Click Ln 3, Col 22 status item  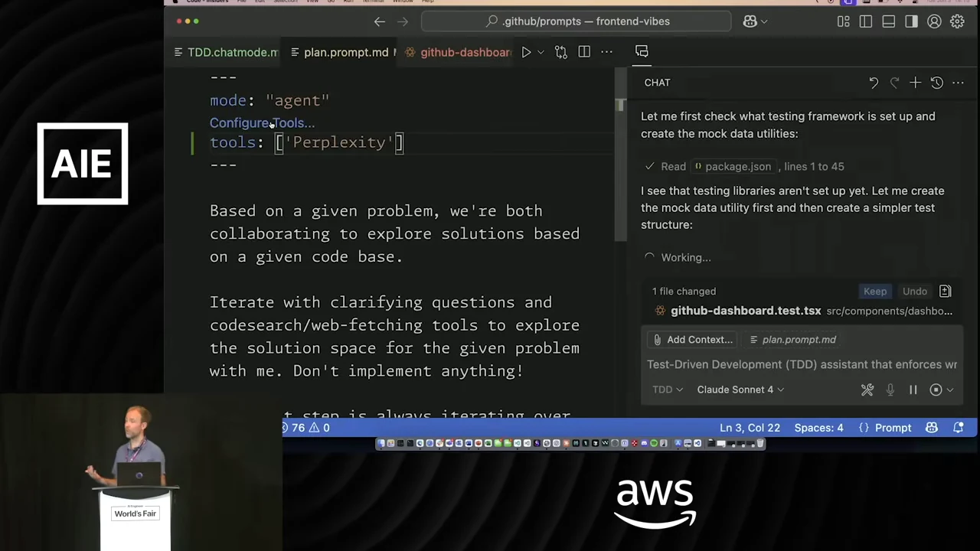click(750, 428)
